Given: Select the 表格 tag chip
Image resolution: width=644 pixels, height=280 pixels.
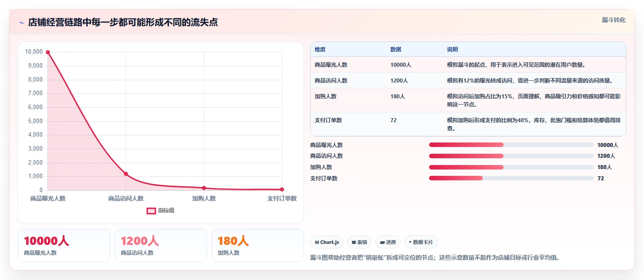Looking at the screenshot, I should [359, 242].
